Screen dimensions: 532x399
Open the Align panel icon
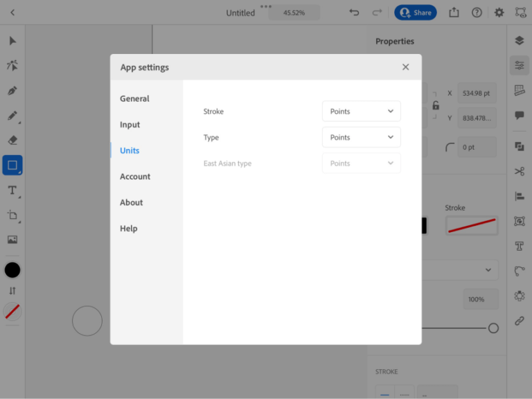coord(520,196)
